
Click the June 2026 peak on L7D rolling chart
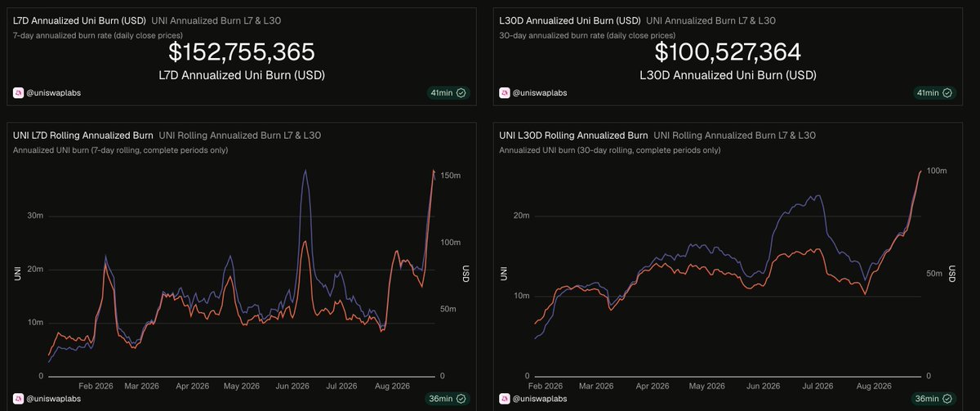click(x=305, y=171)
